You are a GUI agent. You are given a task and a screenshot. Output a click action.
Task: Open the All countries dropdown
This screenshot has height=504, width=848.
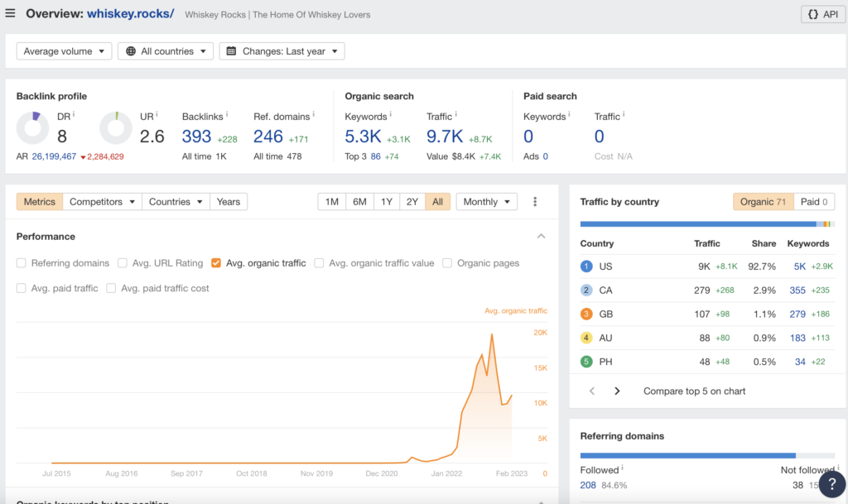click(x=166, y=51)
